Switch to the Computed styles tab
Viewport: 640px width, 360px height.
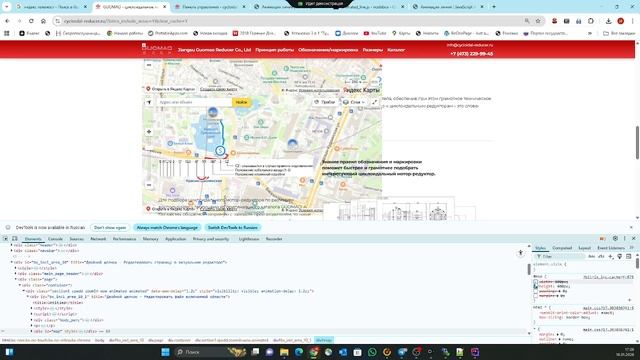pos(562,248)
